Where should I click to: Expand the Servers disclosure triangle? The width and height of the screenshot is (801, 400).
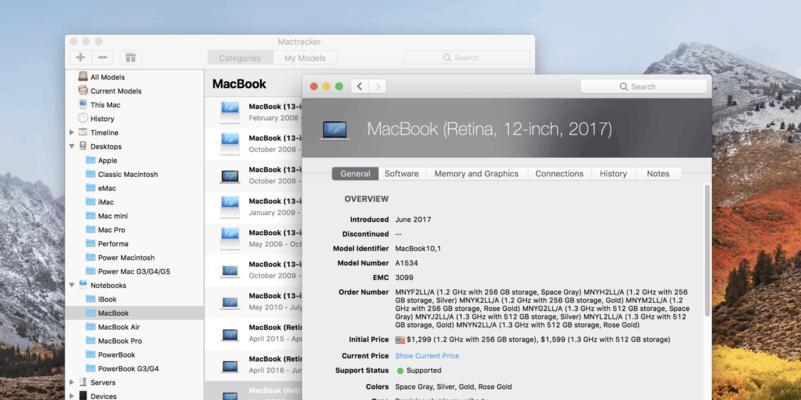click(x=72, y=382)
